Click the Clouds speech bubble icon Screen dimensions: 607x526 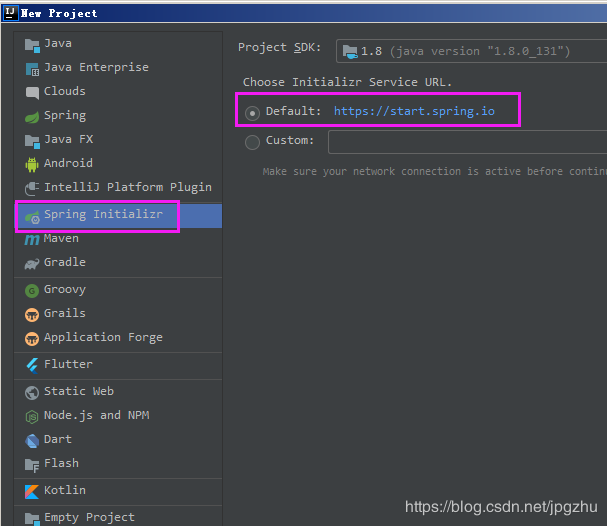pos(32,93)
